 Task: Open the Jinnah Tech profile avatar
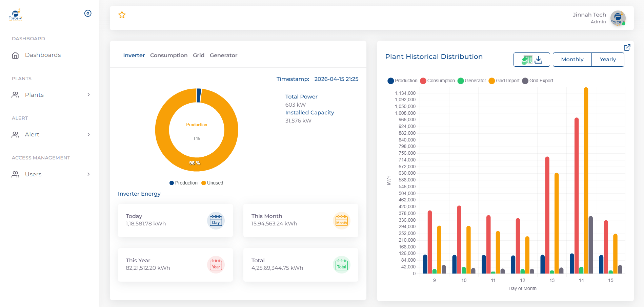(618, 18)
